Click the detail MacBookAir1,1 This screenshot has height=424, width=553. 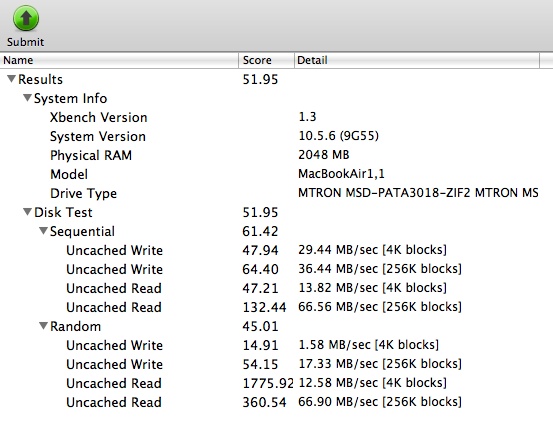tap(341, 174)
